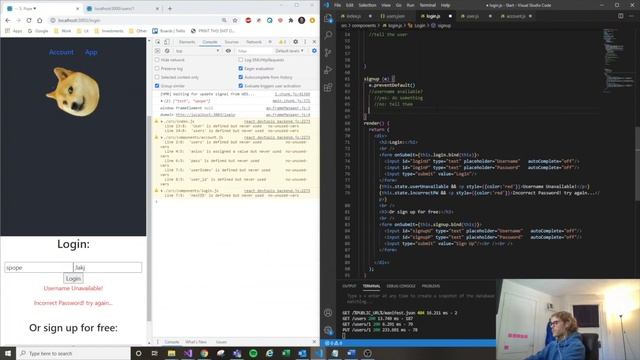Screen dimensions: 640x360
Task: Switch to DevTools Network tab
Action: [x=253, y=42]
